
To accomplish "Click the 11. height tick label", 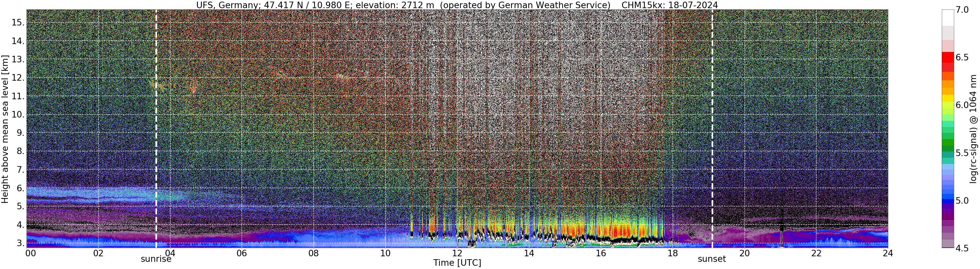I will [x=18, y=96].
